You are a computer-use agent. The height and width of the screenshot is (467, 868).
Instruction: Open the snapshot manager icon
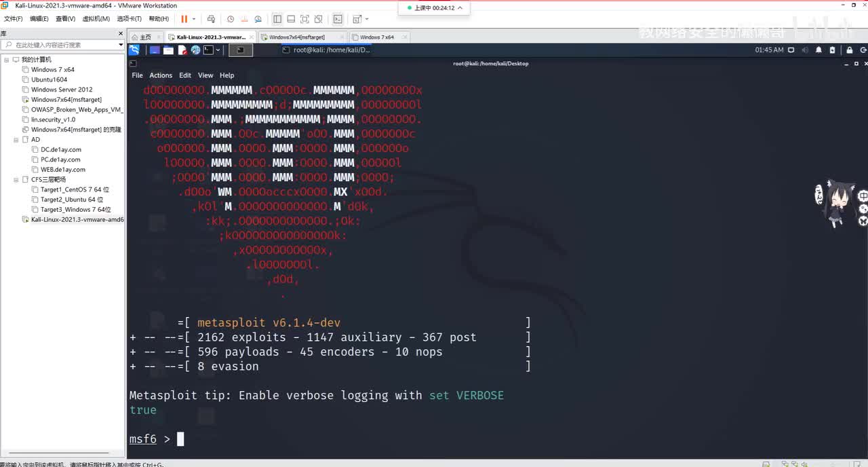tap(258, 19)
